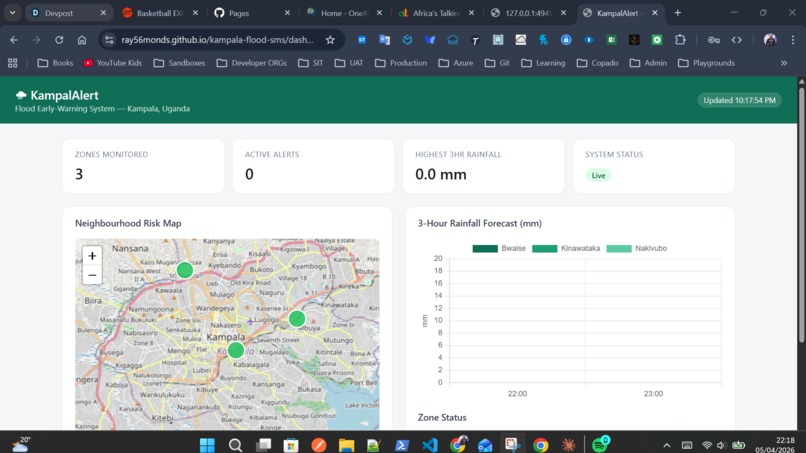The image size is (806, 453).
Task: Open the Extensions puzzle piece menu
Action: (x=680, y=40)
